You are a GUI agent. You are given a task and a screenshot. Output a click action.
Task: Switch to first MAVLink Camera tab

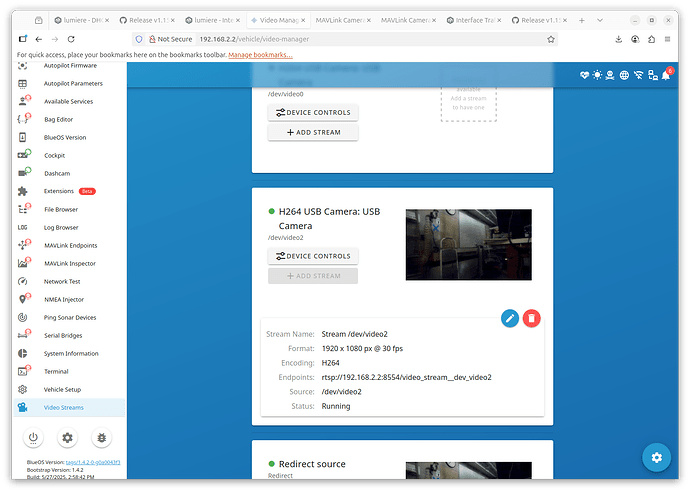pyautogui.click(x=343, y=20)
